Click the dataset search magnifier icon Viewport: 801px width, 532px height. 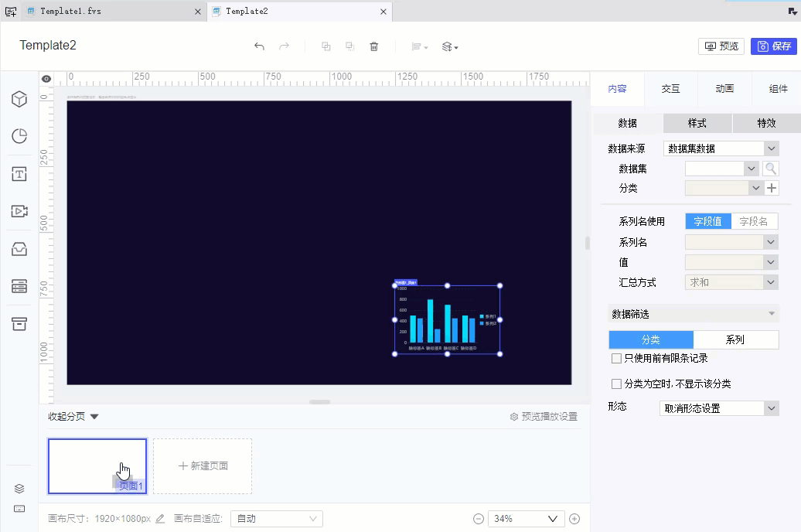[771, 168]
